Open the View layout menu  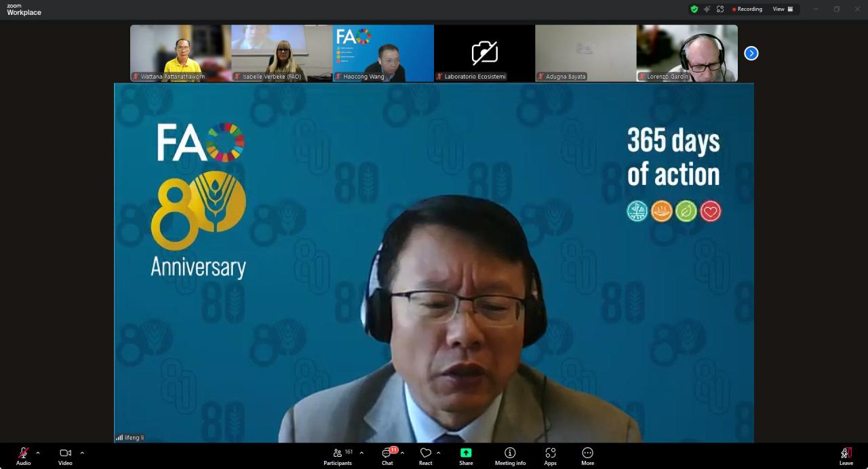click(x=783, y=9)
